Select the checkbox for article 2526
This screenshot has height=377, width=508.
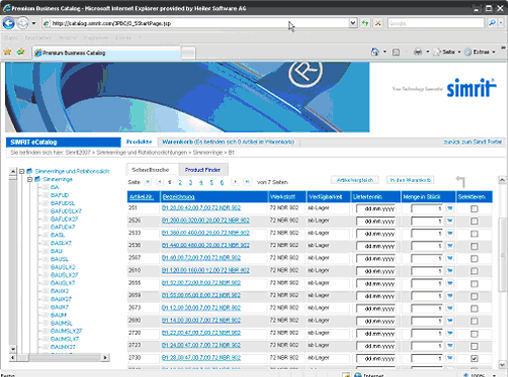pos(474,221)
